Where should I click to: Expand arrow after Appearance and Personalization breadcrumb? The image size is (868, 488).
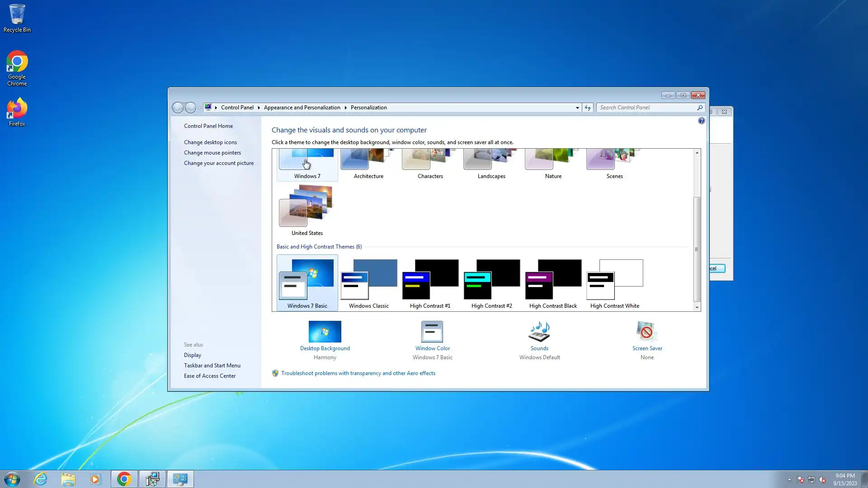[345, 108]
